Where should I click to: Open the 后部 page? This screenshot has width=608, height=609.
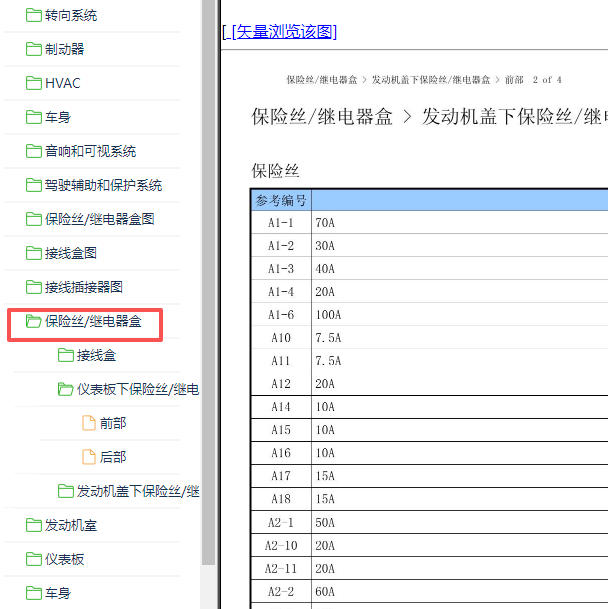[x=113, y=457]
